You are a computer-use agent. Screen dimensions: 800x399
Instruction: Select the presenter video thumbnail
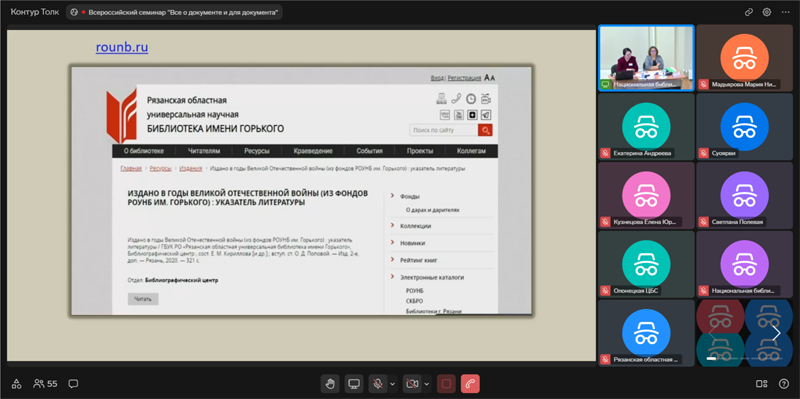646,58
